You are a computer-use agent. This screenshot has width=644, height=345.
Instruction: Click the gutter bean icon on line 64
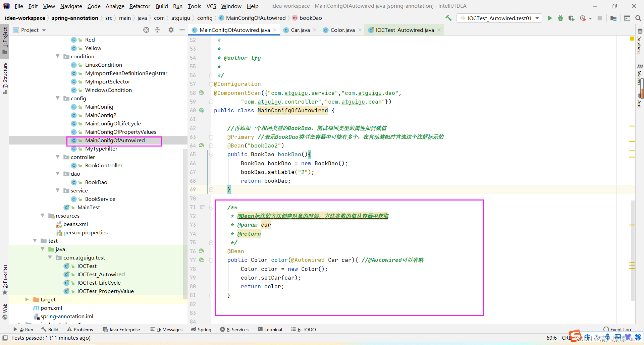pos(201,145)
